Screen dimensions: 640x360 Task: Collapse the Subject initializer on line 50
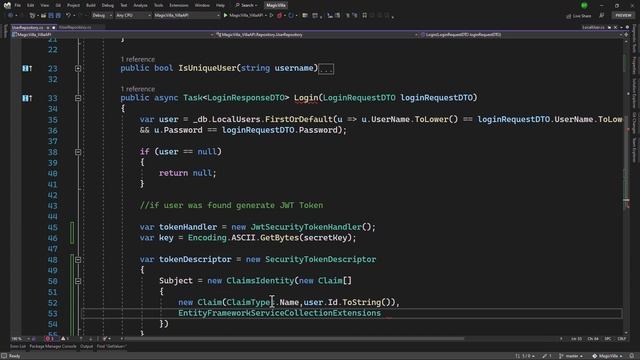(78, 281)
